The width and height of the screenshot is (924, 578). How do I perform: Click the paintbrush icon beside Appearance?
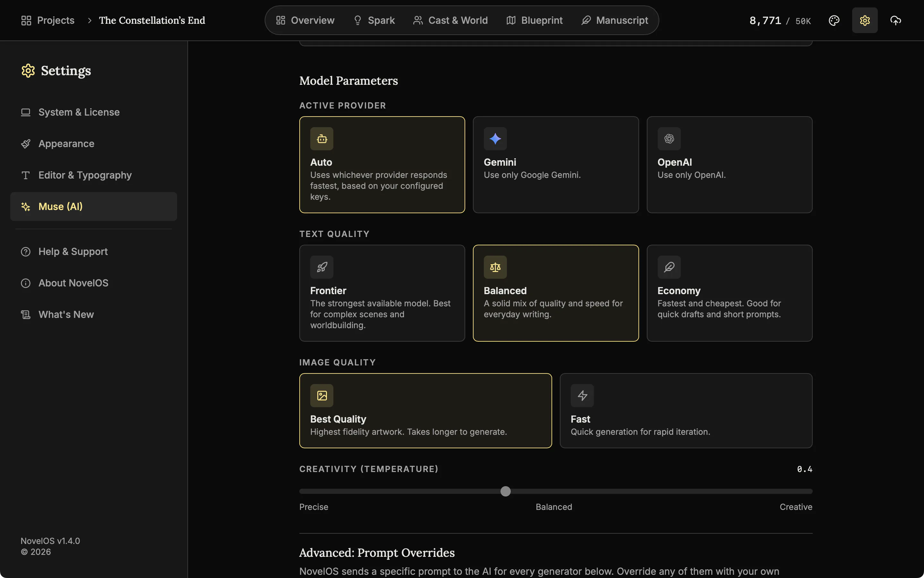(x=26, y=144)
